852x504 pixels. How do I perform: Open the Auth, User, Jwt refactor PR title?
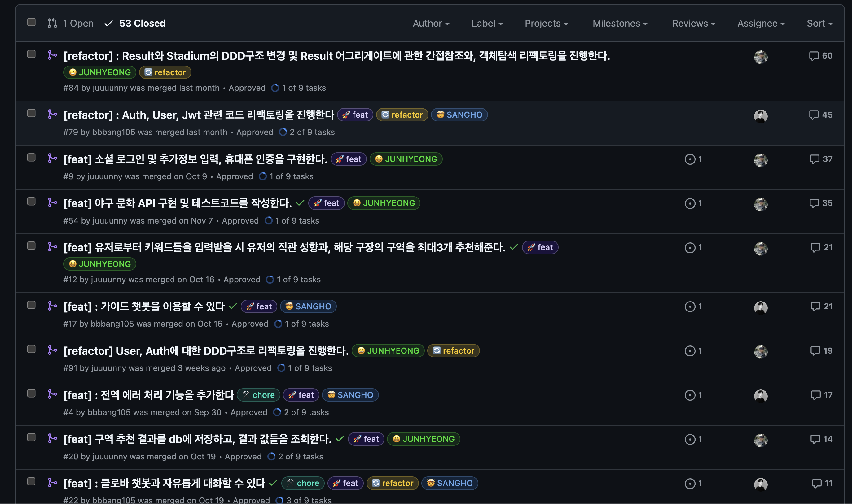[x=199, y=115]
